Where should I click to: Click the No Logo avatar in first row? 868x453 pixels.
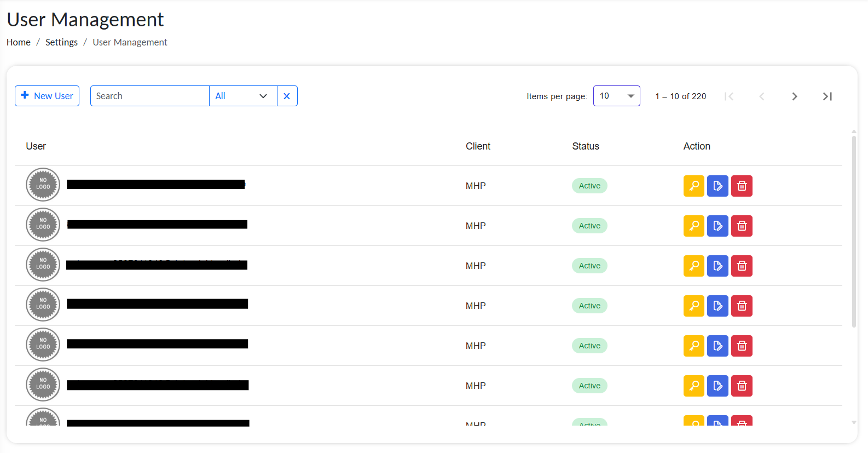click(x=43, y=185)
